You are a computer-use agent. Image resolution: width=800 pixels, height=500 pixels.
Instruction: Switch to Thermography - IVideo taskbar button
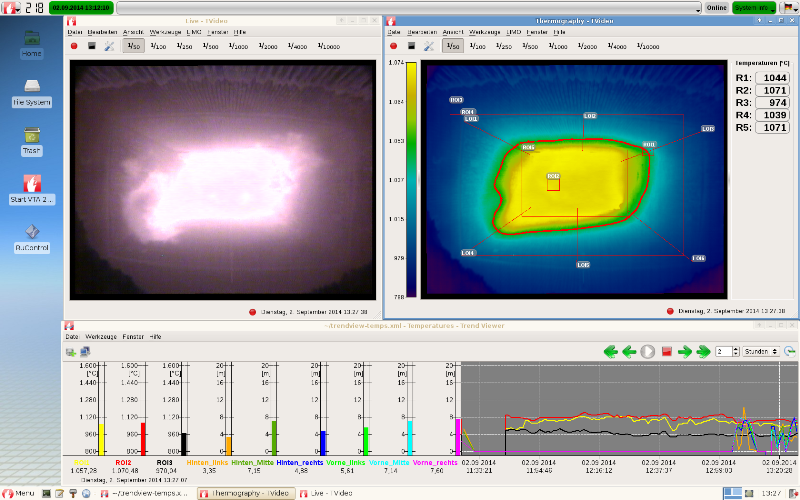pos(247,493)
